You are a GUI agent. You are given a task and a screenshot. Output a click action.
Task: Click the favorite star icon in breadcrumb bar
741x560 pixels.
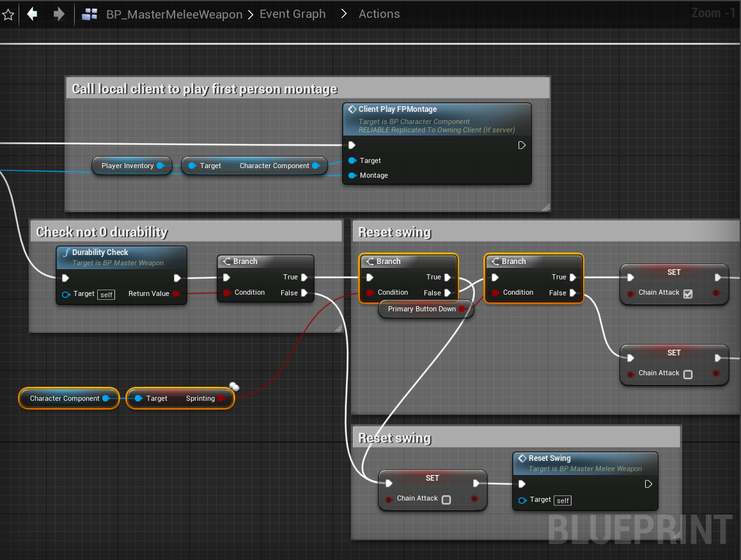click(x=8, y=14)
